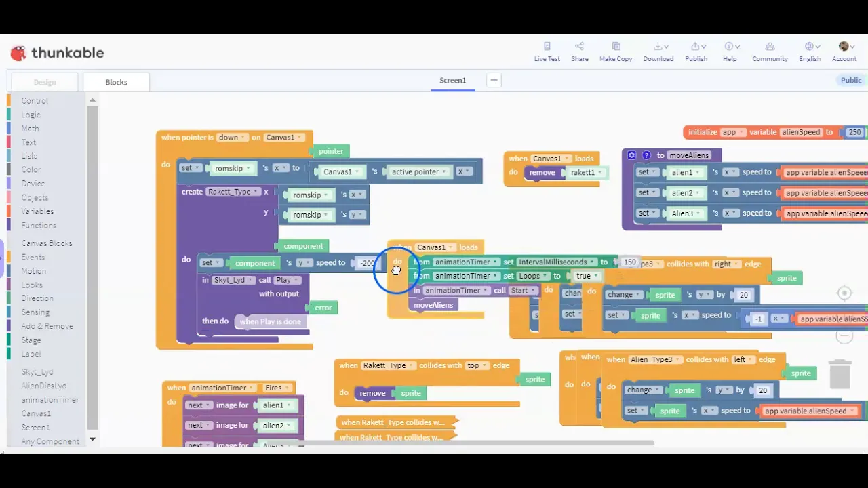
Task: Open the Device block category
Action: tap(33, 184)
